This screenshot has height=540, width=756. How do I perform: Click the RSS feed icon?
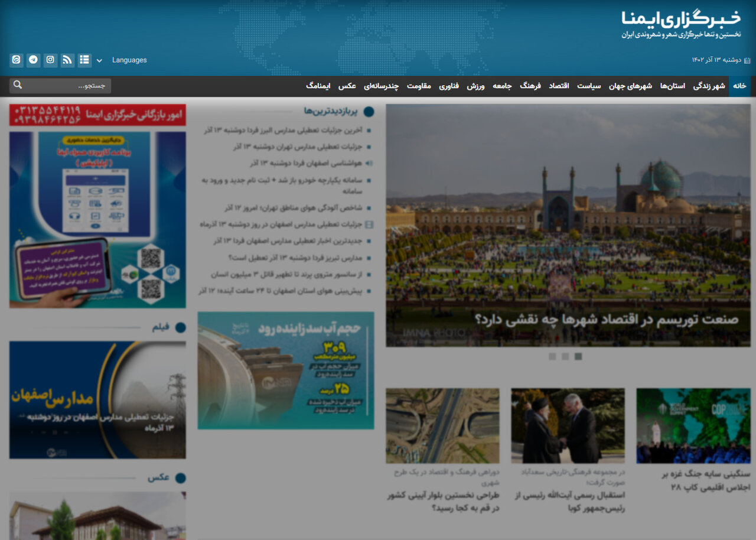67,60
